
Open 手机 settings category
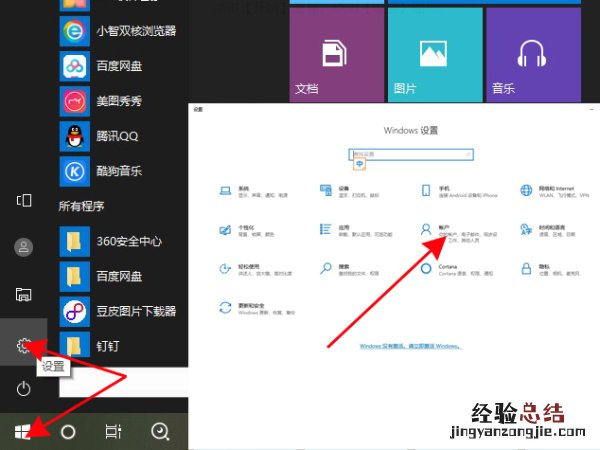(x=459, y=191)
